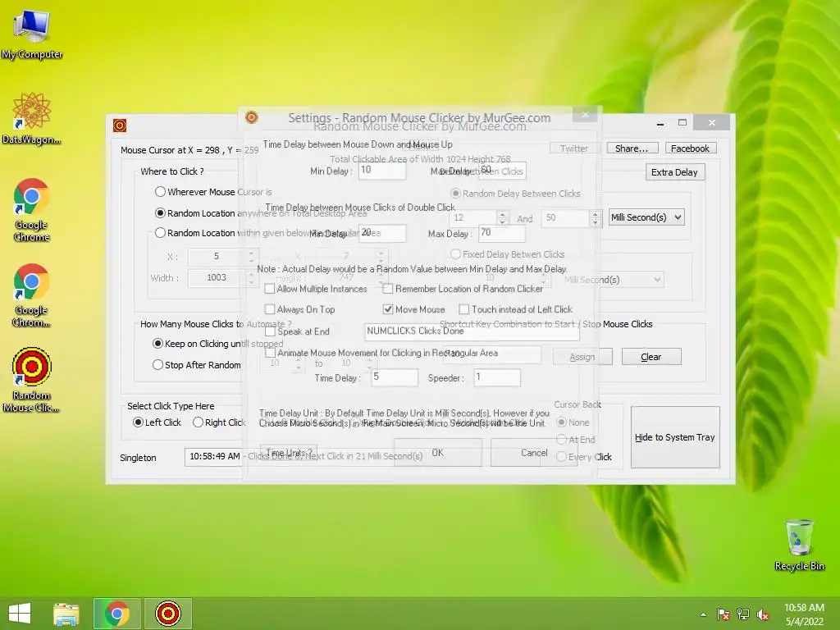This screenshot has width=840, height=630.
Task: Select the Recycle Bin desktop icon
Action: 799,545
